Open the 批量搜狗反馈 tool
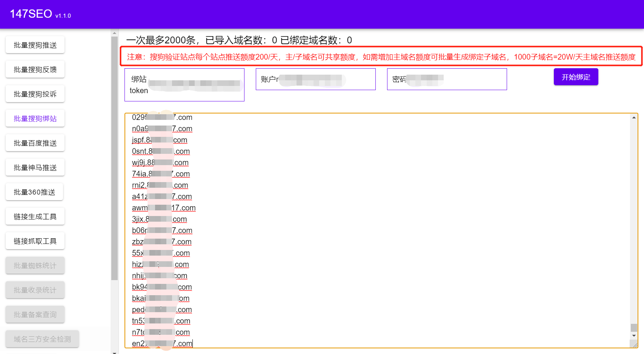The height and width of the screenshot is (354, 644). pos(35,69)
